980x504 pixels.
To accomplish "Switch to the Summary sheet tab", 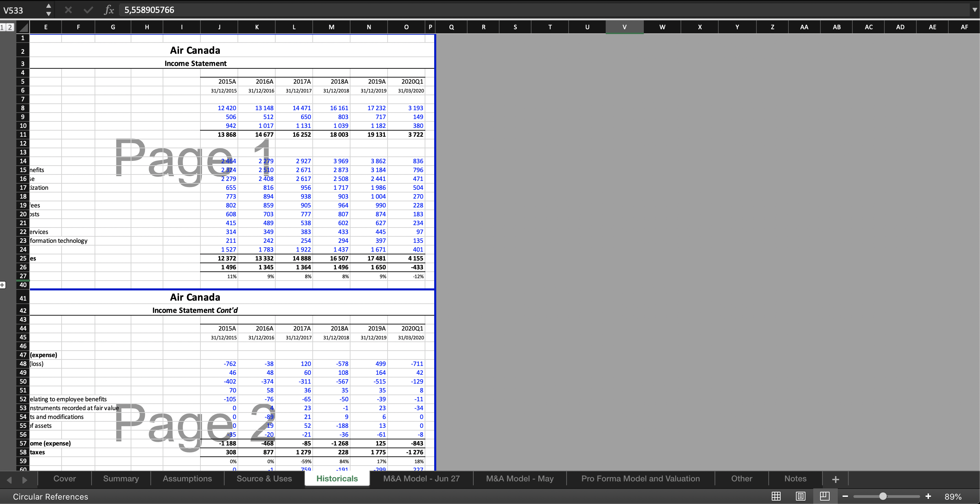I will 121,478.
